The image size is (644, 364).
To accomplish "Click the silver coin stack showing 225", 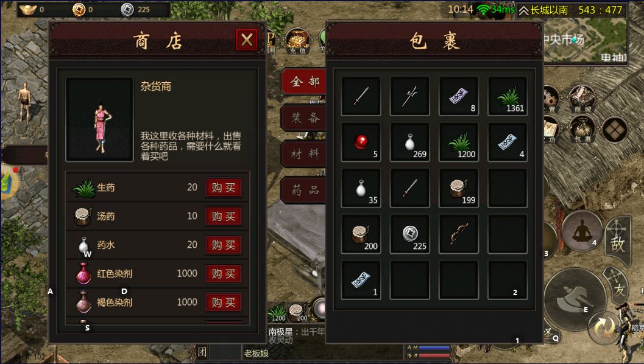I will 410,234.
